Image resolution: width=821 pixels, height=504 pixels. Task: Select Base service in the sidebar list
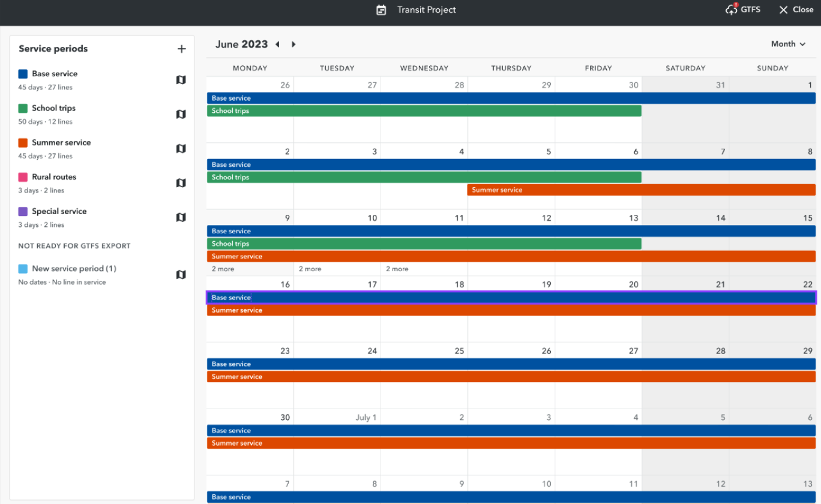55,74
